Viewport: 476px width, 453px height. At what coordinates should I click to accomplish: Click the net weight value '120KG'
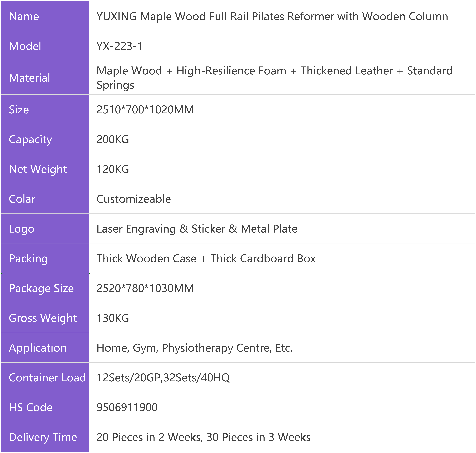tap(113, 169)
